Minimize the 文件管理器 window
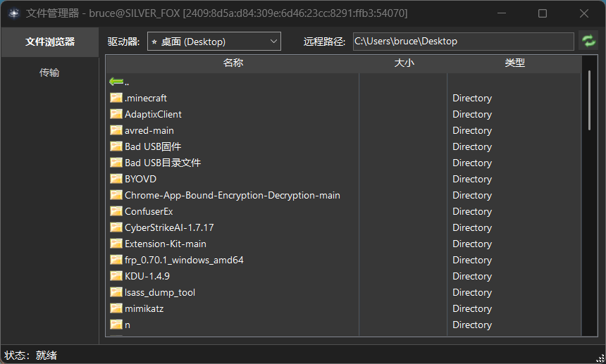The width and height of the screenshot is (606, 364). point(502,13)
